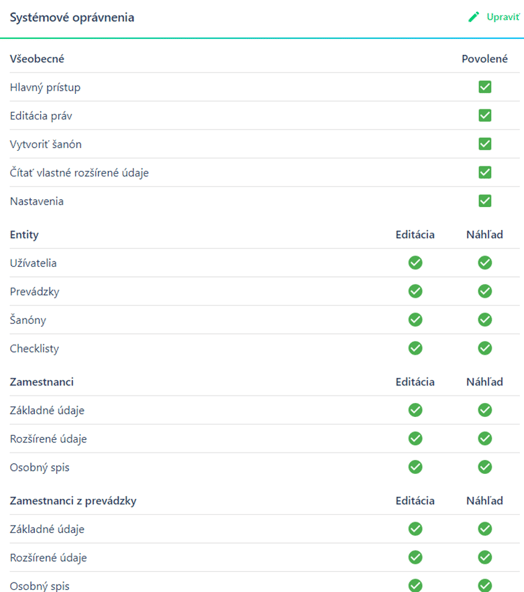Image resolution: width=524 pixels, height=592 pixels.
Task: Click Prevádzky Editácia check icon
Action: coord(415,291)
